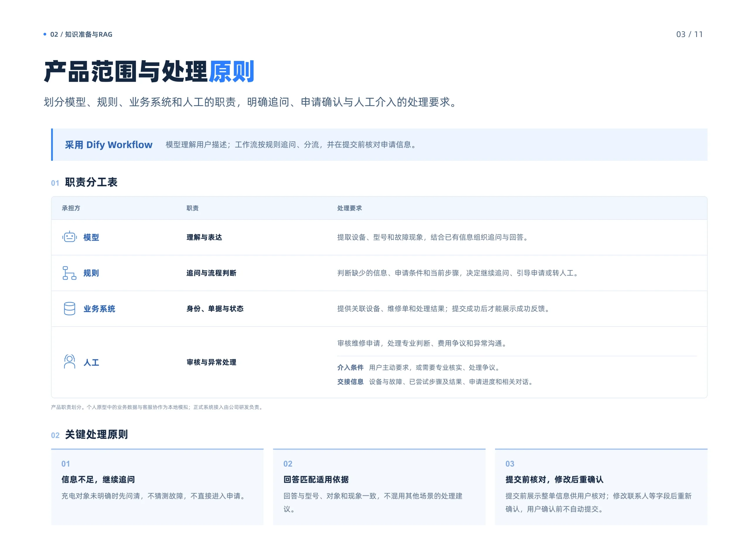This screenshot has width=747, height=560.
Task: Click the cell starting 提取设备、型号和故障现象
Action: (434, 237)
